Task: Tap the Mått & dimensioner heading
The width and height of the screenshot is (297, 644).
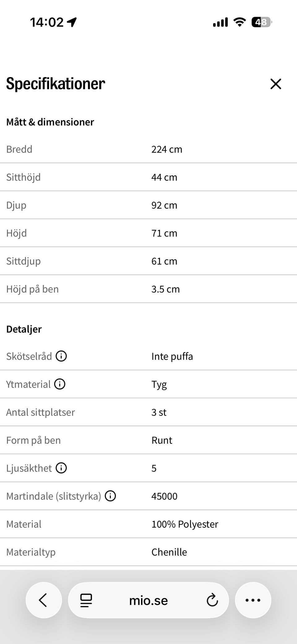Action: tap(50, 122)
